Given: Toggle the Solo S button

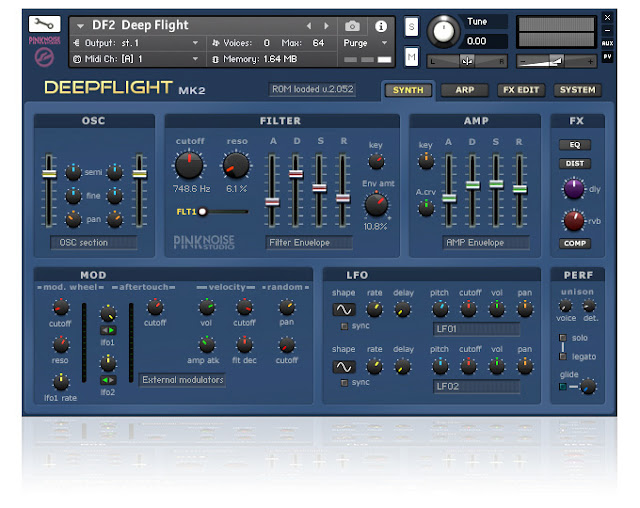Looking at the screenshot, I should tap(411, 27).
